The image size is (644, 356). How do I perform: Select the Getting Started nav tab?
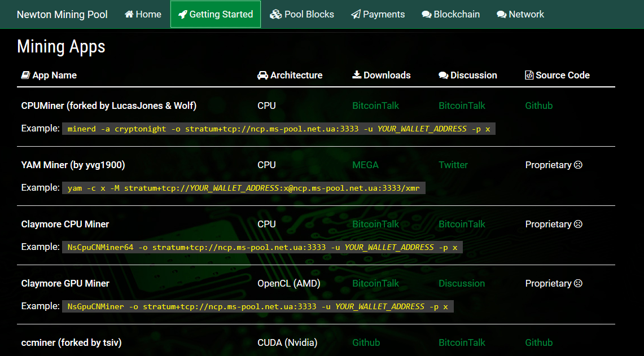[216, 14]
